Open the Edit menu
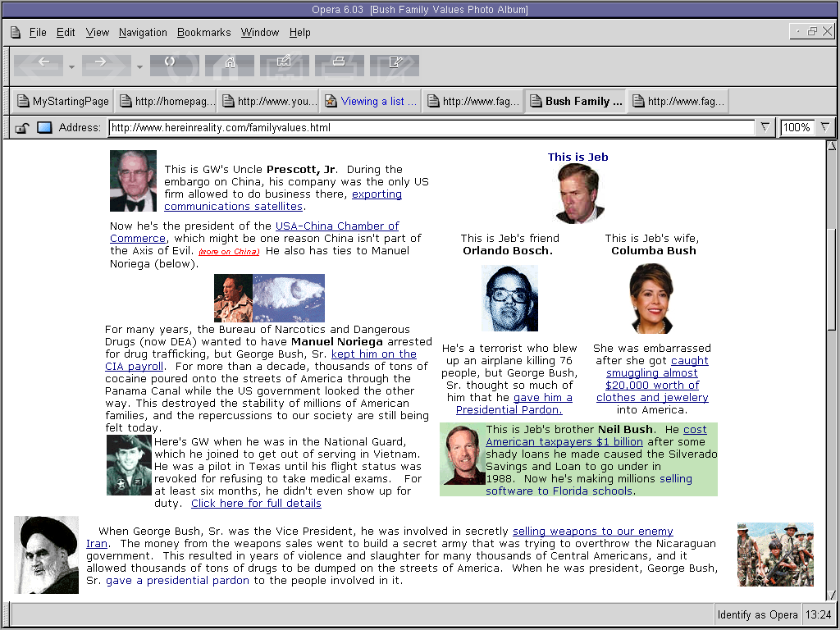This screenshot has height=630, width=840. click(66, 33)
